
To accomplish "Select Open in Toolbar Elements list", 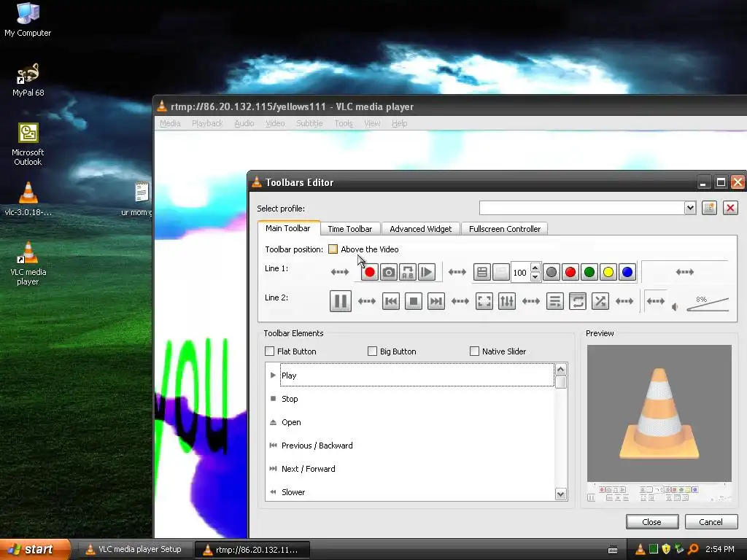I will 410,422.
